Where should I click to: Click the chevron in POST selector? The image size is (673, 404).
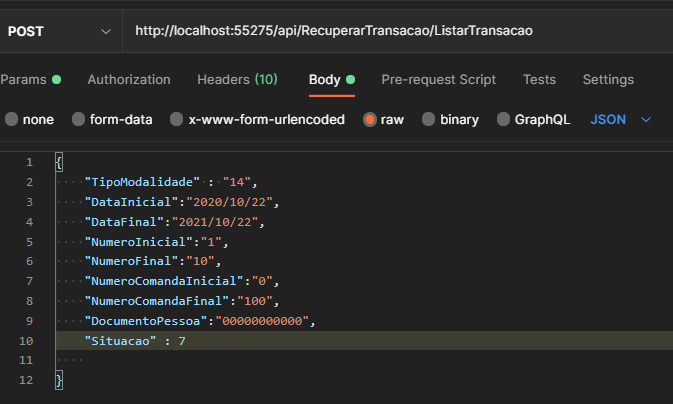(x=107, y=31)
